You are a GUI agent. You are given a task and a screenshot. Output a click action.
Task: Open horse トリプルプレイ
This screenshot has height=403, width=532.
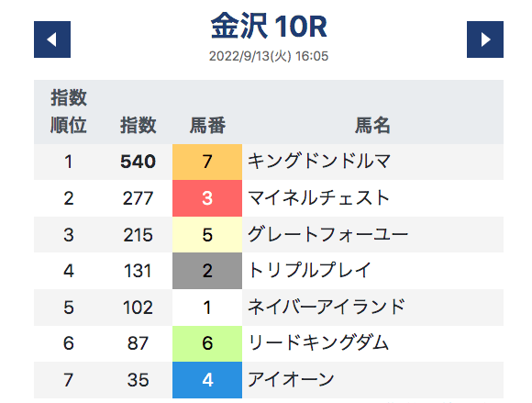[x=309, y=271]
